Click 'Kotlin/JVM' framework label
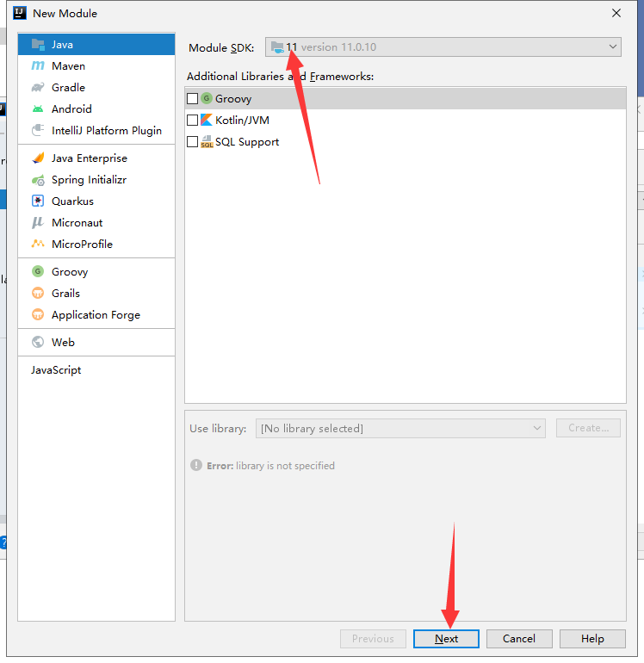Image resolution: width=644 pixels, height=663 pixels. 242,120
